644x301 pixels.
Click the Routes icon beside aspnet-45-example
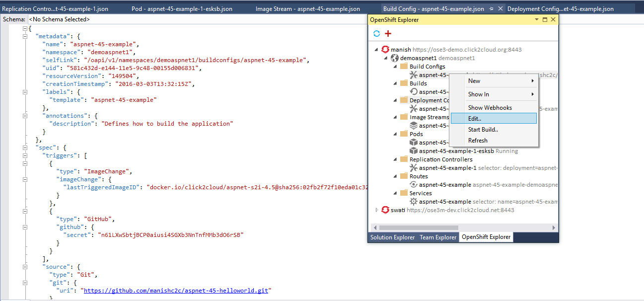(x=413, y=185)
